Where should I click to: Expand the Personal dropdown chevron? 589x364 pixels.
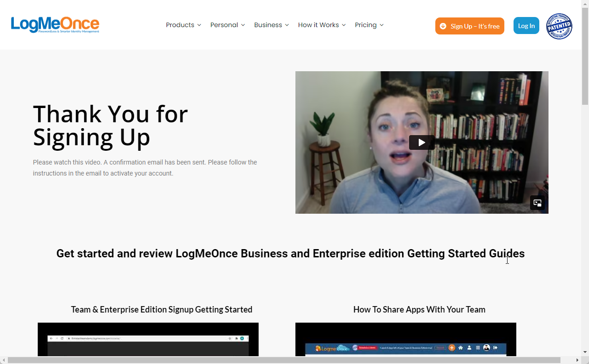[x=243, y=25]
